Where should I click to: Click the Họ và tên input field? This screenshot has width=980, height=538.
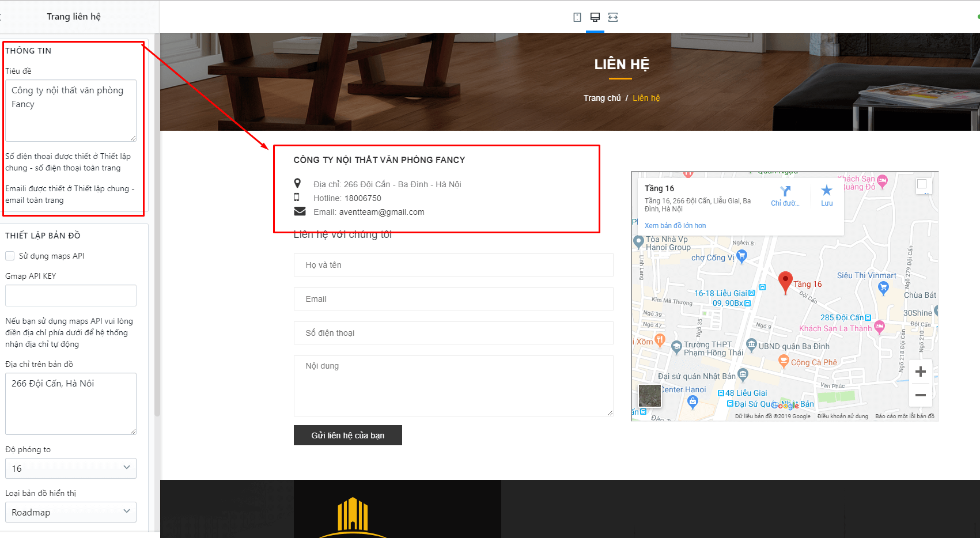[x=453, y=265]
